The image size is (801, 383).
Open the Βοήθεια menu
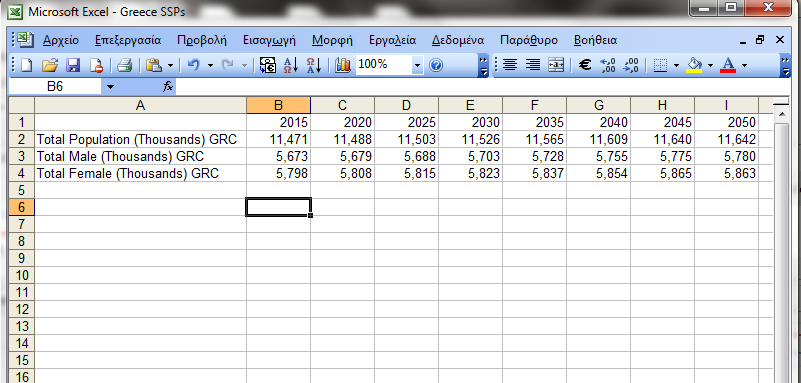tap(595, 40)
